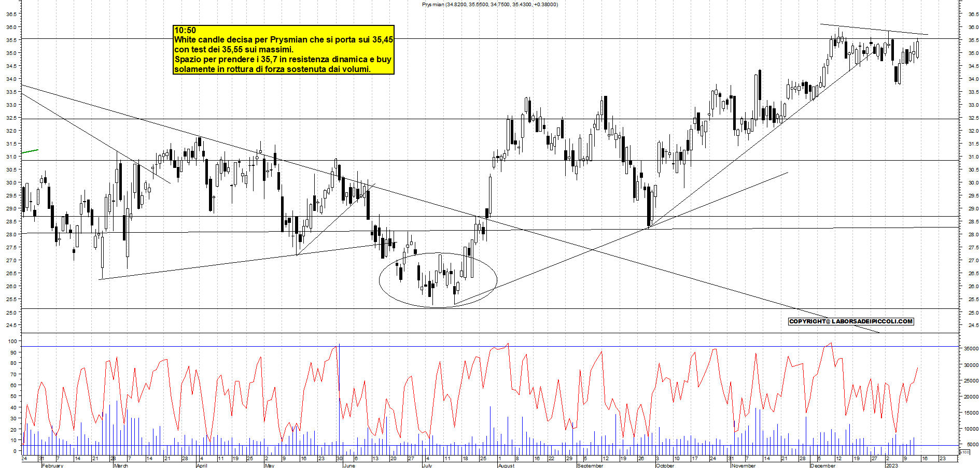Viewport: 980px width, 468px height.
Task: Click the 15000 volume scale value
Action: point(971,413)
